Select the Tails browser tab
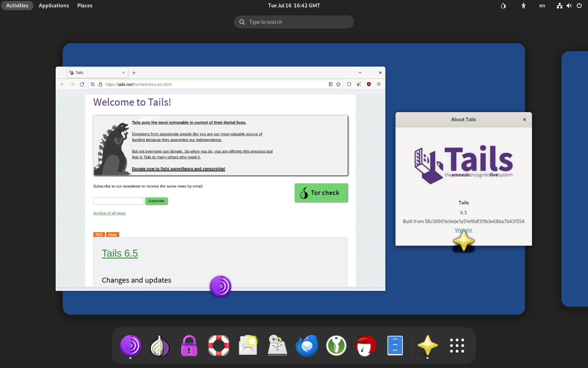588x368 pixels. point(97,73)
